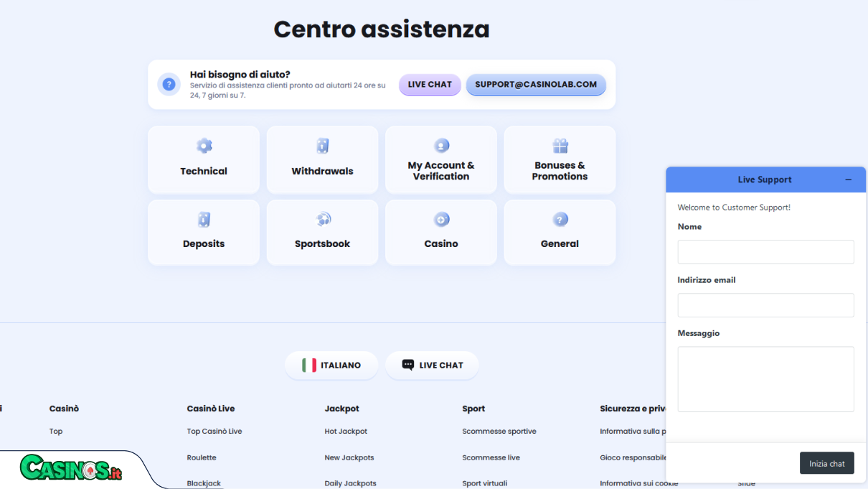Screen dimensions: 868x489
Task: Open Technical help category
Action: 204,159
